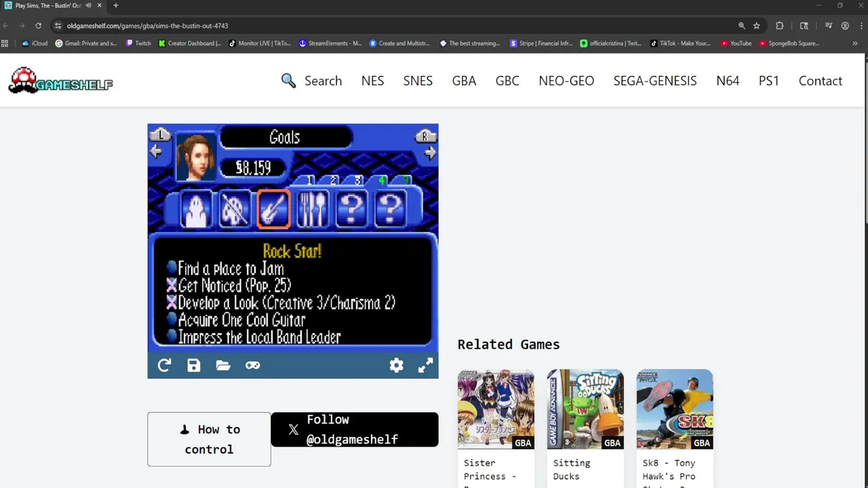Open the Contact page
Screen dimensions: 868x488
coord(821,81)
